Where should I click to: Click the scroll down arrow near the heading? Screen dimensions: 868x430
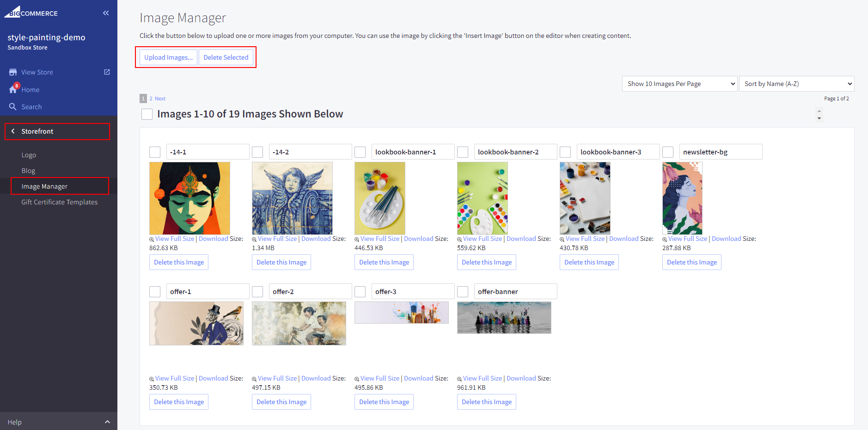(819, 118)
